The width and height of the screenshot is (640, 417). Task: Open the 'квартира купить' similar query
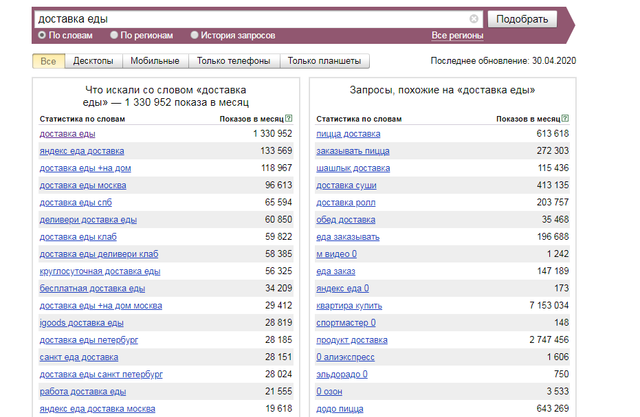[x=349, y=305]
